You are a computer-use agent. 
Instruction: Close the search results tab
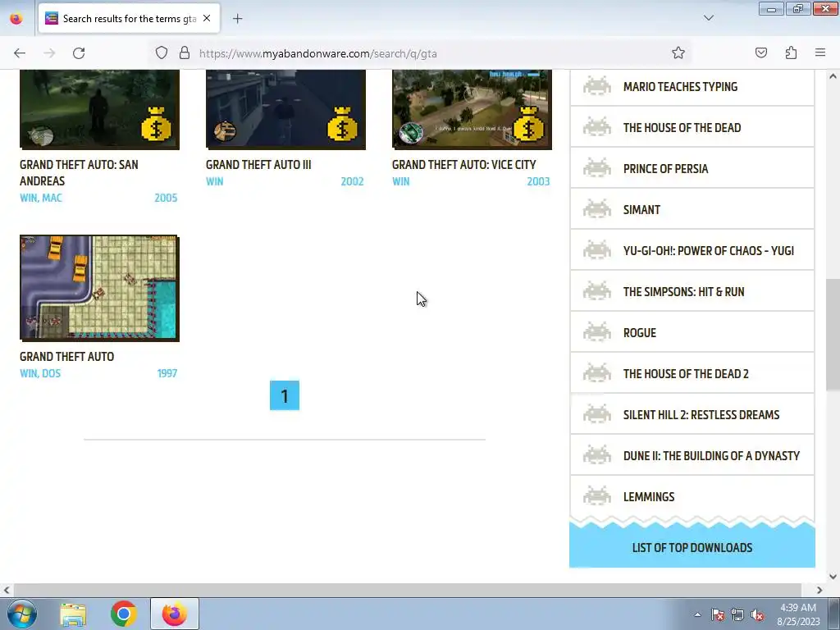pos(207,19)
